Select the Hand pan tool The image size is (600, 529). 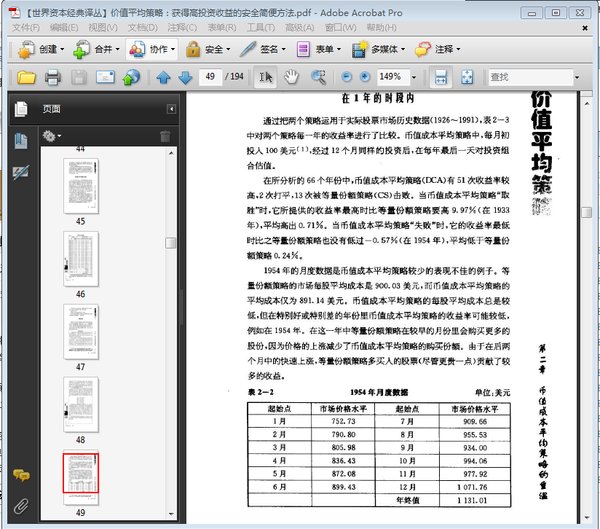pos(292,77)
